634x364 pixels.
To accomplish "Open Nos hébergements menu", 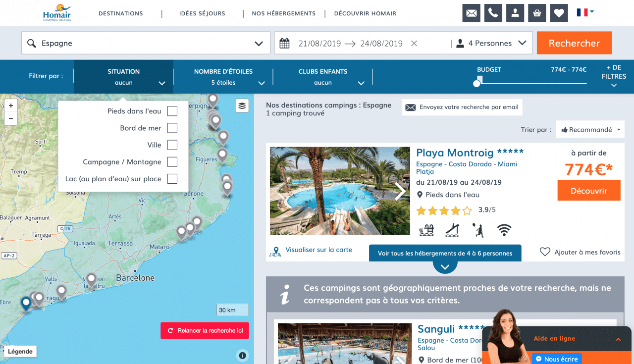I will [x=284, y=13].
